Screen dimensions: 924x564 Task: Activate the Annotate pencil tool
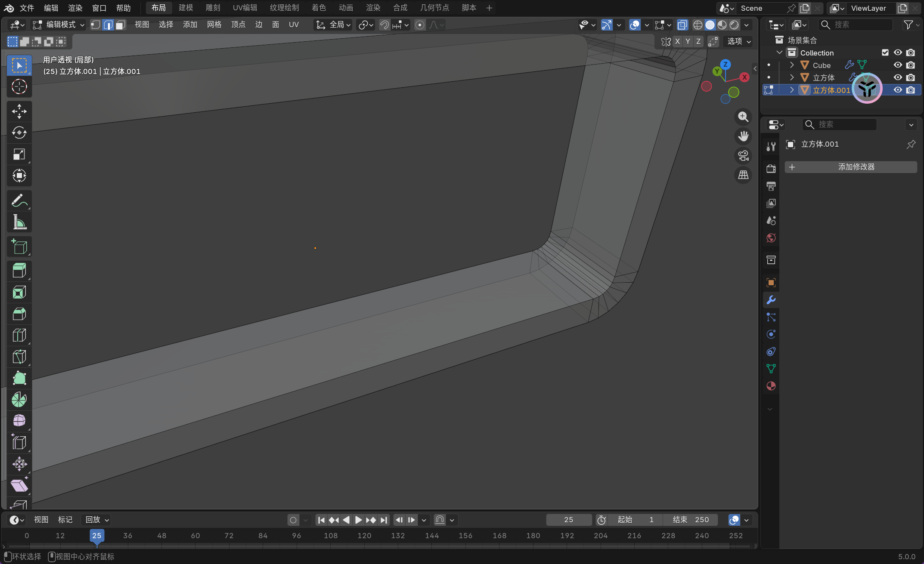tap(19, 200)
